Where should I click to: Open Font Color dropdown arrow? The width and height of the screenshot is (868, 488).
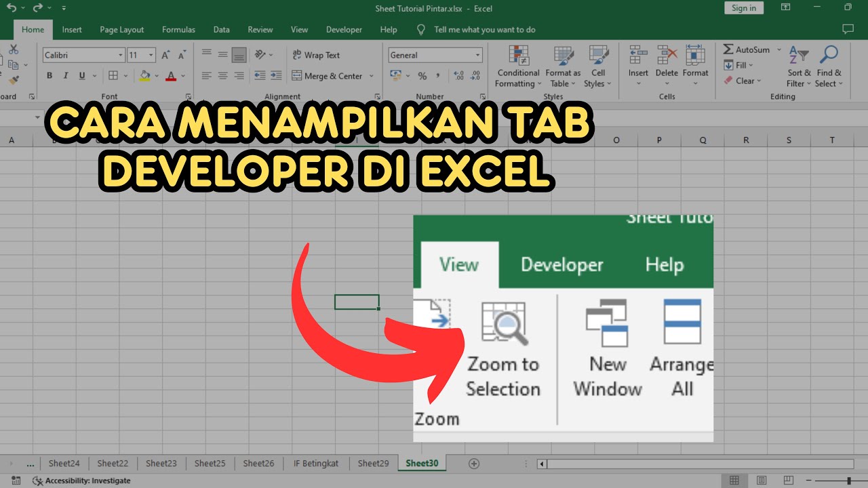click(184, 76)
